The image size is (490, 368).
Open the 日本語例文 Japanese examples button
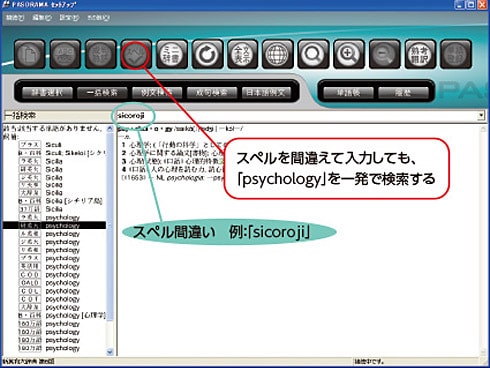pyautogui.click(x=266, y=92)
